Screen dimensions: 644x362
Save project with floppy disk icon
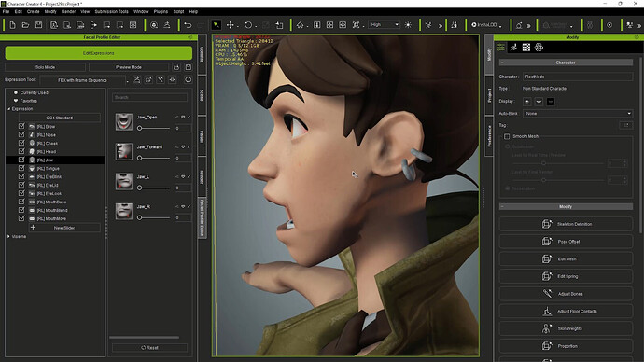(38, 25)
